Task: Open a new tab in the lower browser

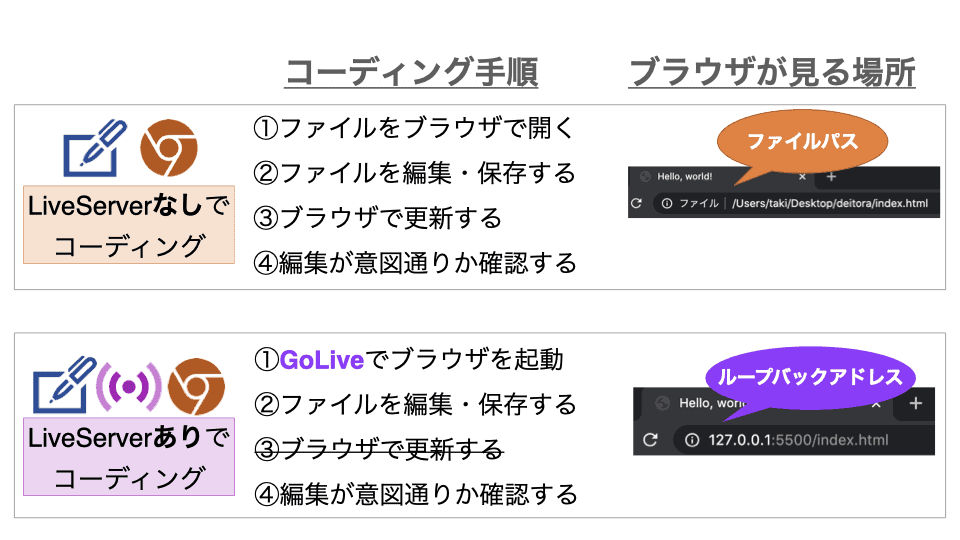Action: coord(915,403)
